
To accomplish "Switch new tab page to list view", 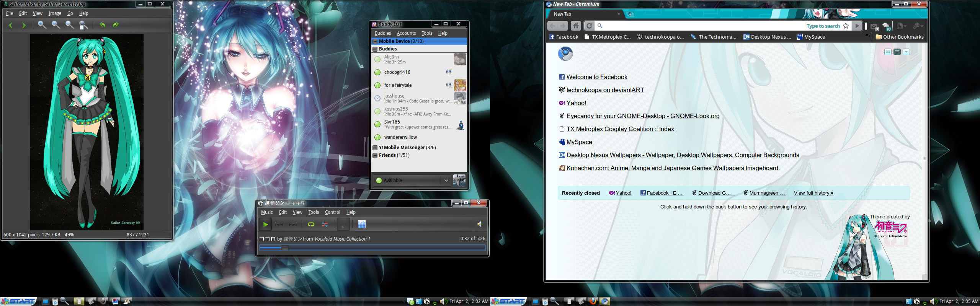I will (897, 52).
